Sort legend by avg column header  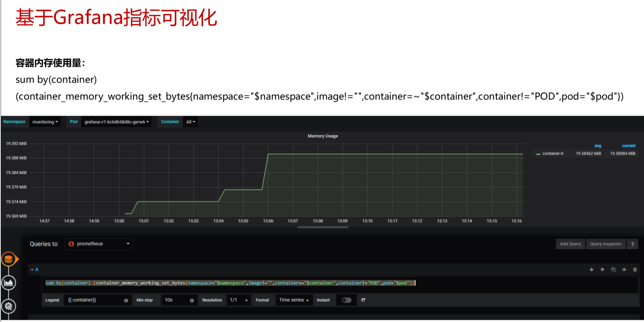[x=598, y=146]
